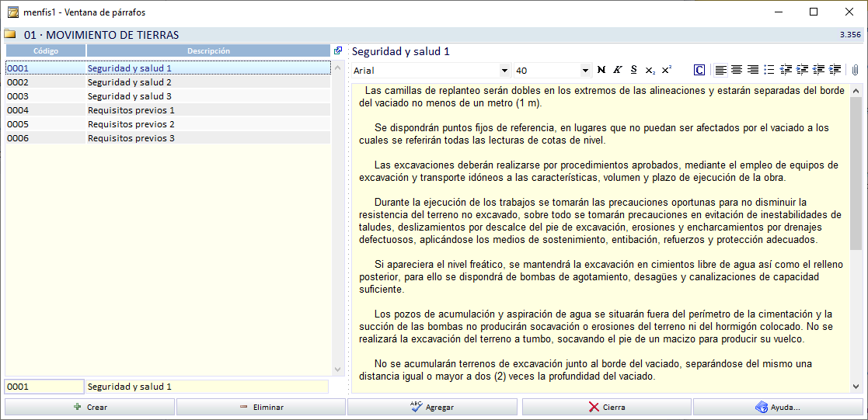This screenshot has height=420, width=868.
Task: Open the font size 40 dropdown
Action: click(586, 71)
